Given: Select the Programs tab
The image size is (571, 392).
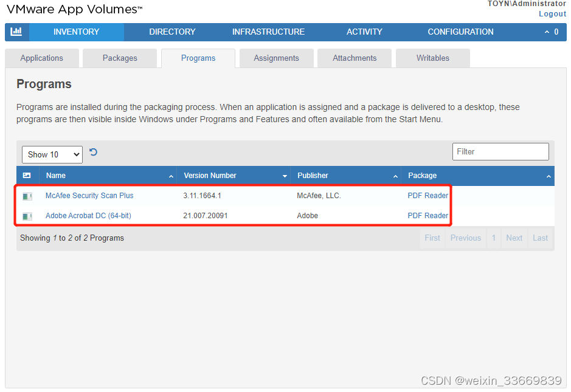Looking at the screenshot, I should pos(198,58).
